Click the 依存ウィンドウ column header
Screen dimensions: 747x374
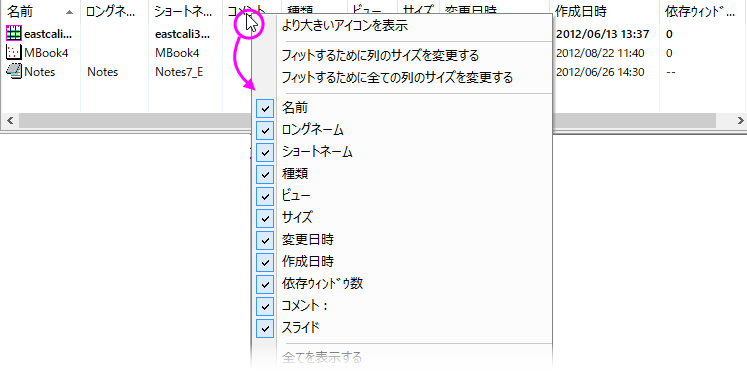tap(703, 12)
